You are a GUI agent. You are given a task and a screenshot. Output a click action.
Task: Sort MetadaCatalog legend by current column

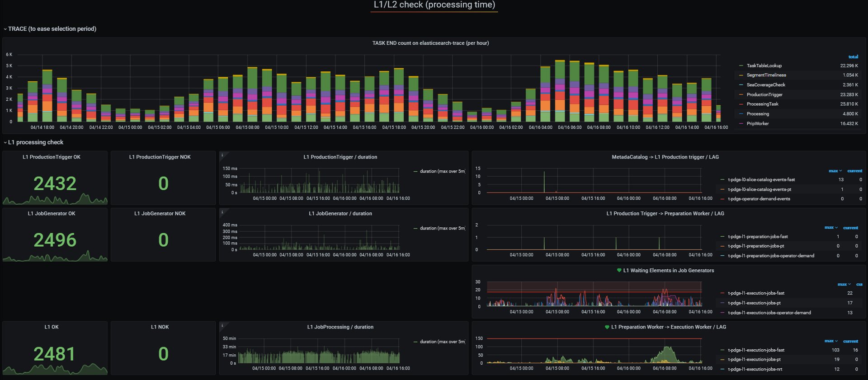point(854,171)
